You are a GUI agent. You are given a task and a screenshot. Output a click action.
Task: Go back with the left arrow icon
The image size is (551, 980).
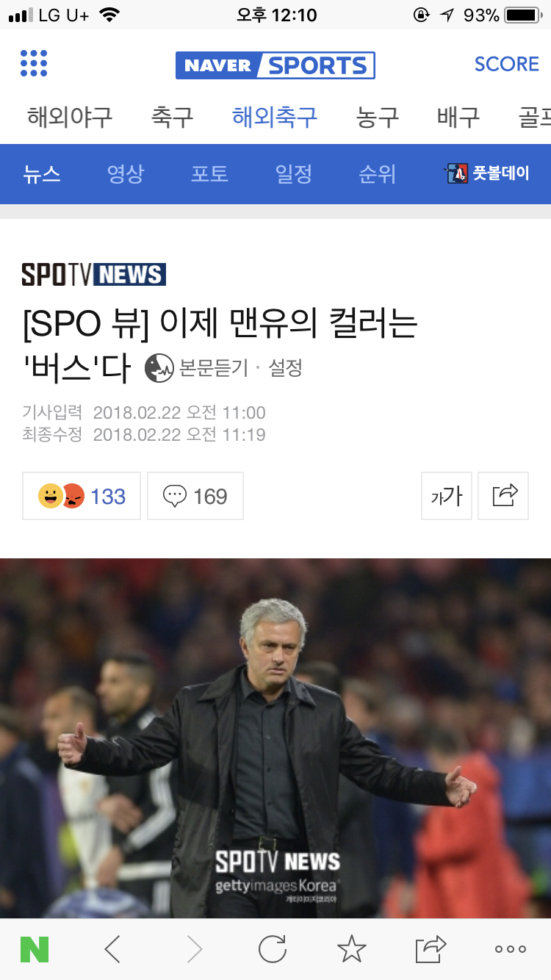pos(112,950)
